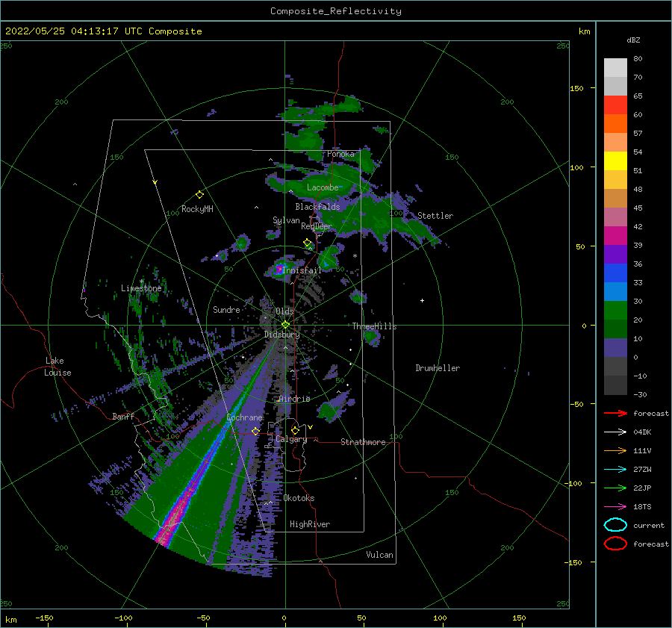Click the green 22JP arrow legend icon

pyautogui.click(x=615, y=488)
